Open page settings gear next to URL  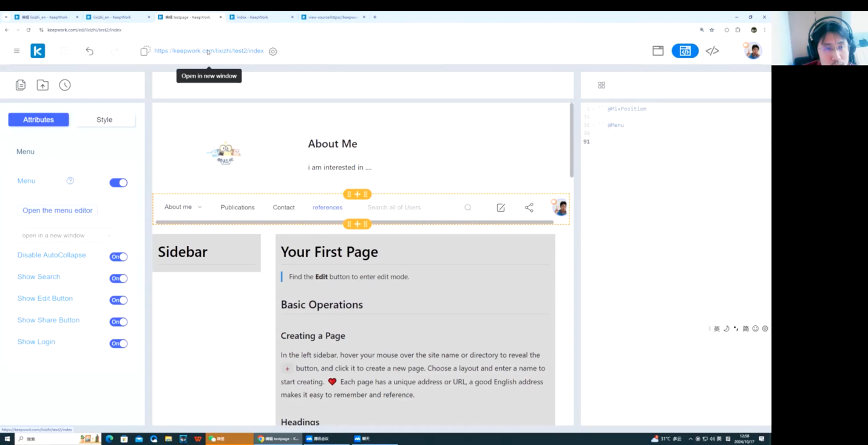coord(273,52)
